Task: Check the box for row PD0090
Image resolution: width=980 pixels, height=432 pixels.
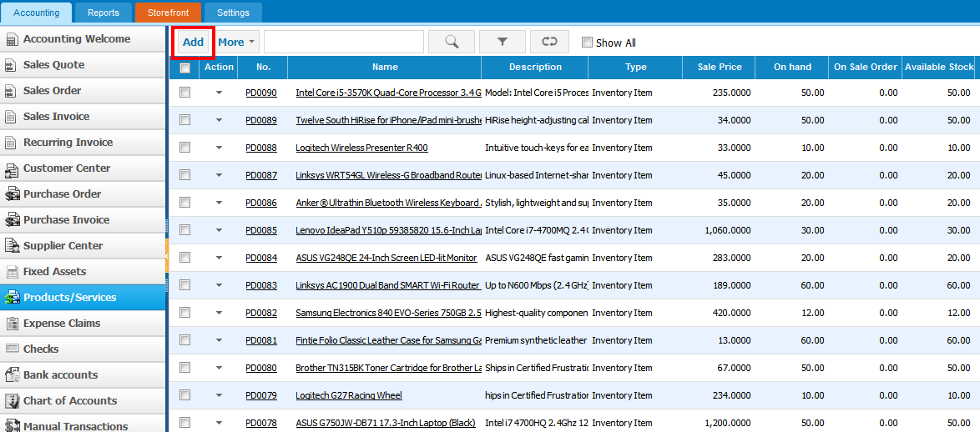Action: [x=184, y=93]
